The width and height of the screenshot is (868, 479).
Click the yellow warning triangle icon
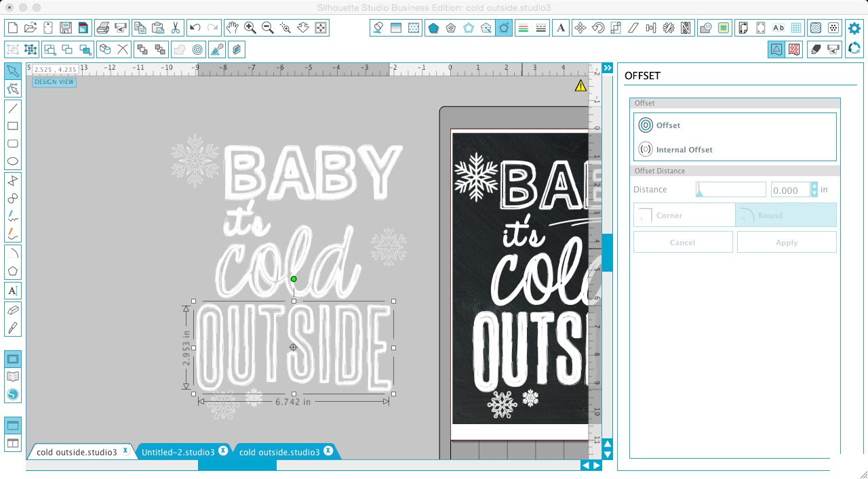pyautogui.click(x=580, y=86)
